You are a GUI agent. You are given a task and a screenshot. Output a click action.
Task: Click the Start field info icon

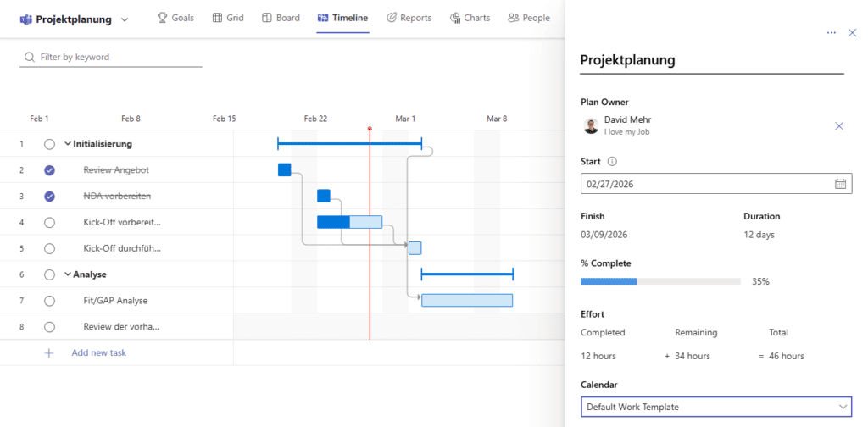[612, 162]
